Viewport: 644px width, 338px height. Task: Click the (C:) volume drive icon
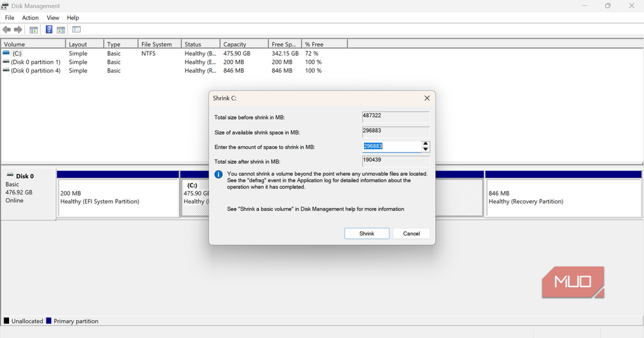coord(6,53)
